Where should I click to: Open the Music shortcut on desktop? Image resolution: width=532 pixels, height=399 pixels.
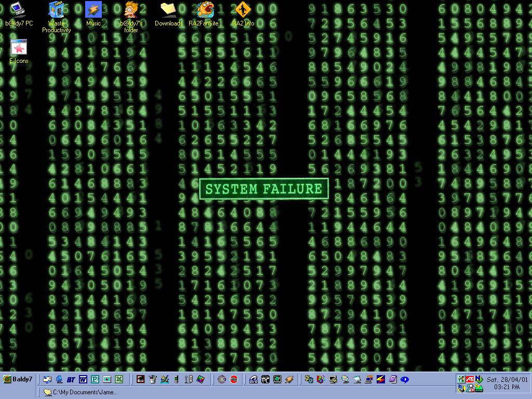click(x=94, y=9)
